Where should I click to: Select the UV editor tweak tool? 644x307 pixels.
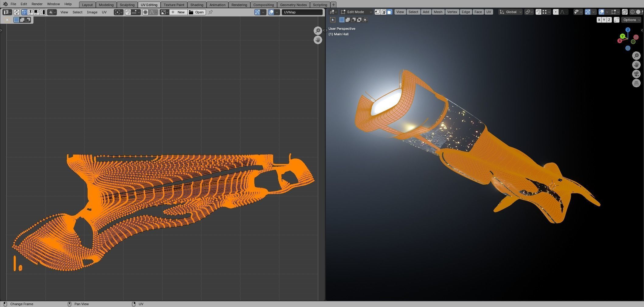pos(7,20)
